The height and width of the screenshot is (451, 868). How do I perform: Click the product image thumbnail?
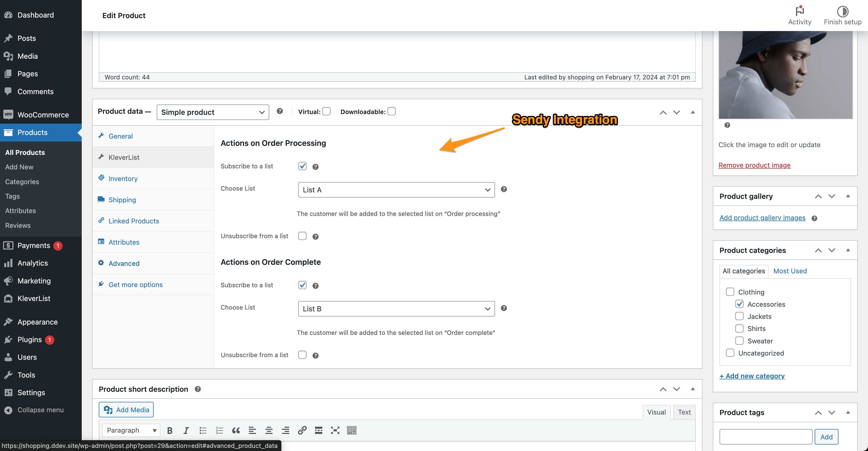(x=785, y=75)
